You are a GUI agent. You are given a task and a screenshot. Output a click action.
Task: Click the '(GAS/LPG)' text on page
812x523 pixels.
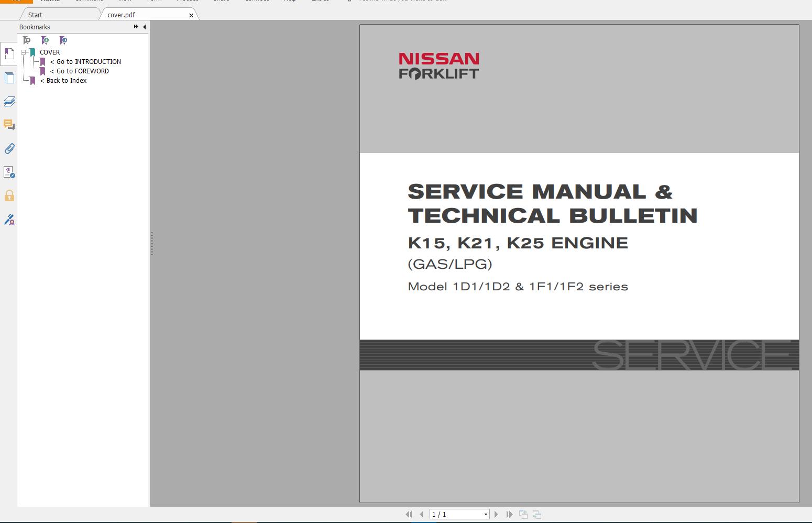point(450,264)
